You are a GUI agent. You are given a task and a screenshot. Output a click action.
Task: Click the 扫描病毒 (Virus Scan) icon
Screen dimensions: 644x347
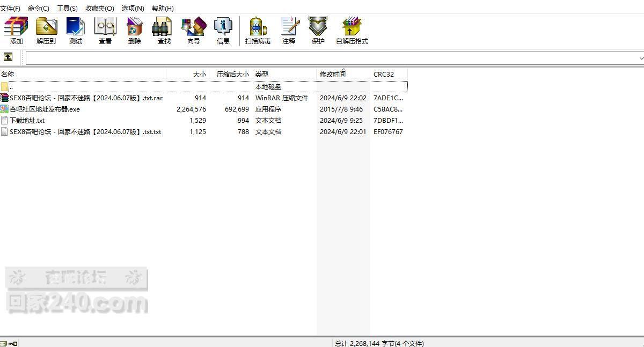pyautogui.click(x=258, y=26)
